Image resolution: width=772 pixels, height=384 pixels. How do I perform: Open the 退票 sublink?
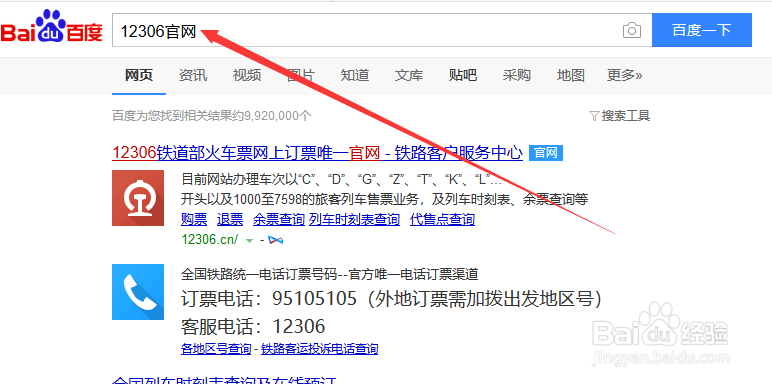[230, 219]
